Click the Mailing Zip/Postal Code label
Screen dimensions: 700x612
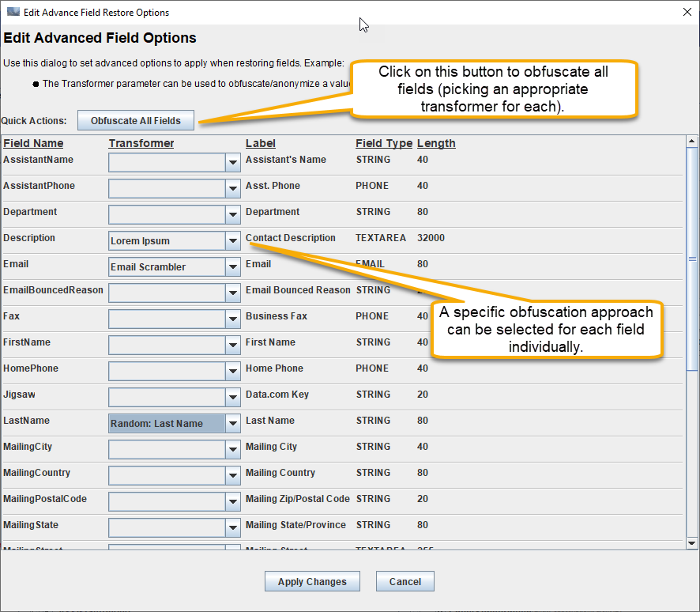(x=298, y=498)
